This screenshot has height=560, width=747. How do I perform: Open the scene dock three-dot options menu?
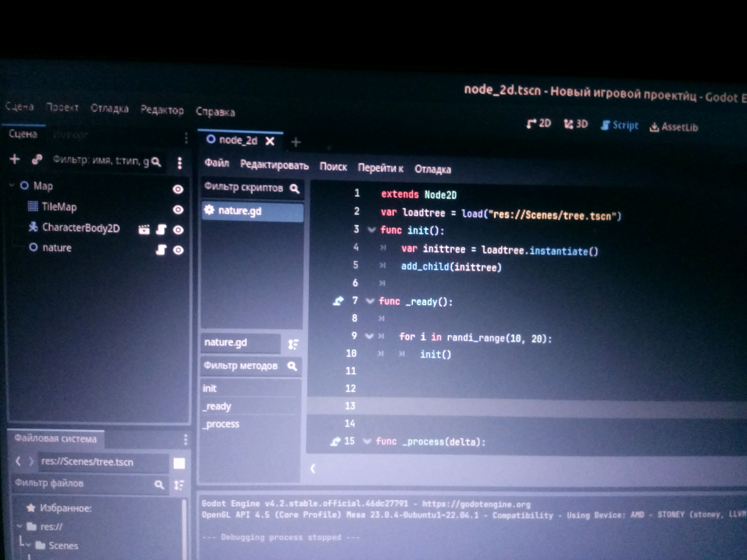coord(186,138)
